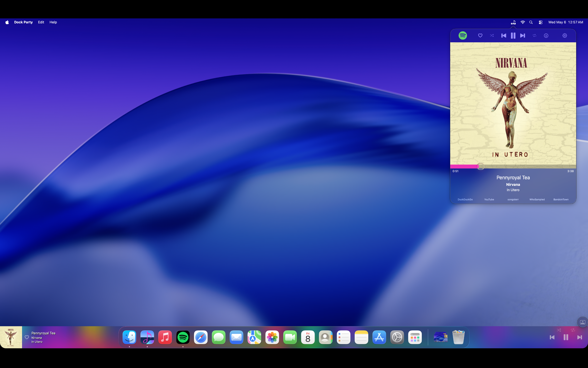Pause playback in the Dock bar

pos(566,337)
